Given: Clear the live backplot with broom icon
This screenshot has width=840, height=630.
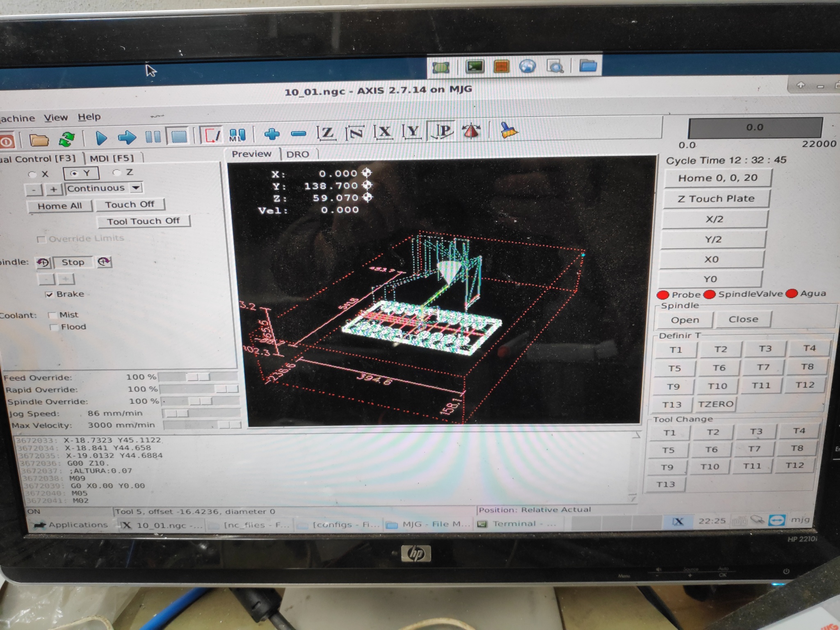Looking at the screenshot, I should click(x=509, y=131).
